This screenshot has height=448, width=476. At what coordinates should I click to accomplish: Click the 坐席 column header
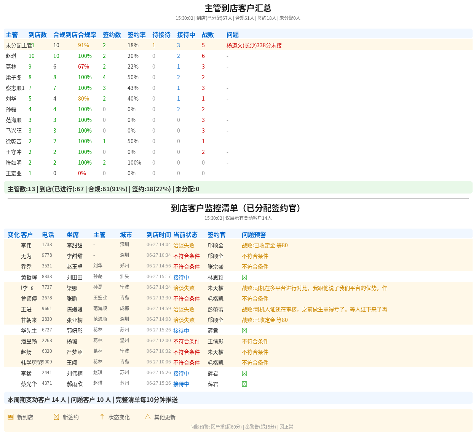(73, 235)
